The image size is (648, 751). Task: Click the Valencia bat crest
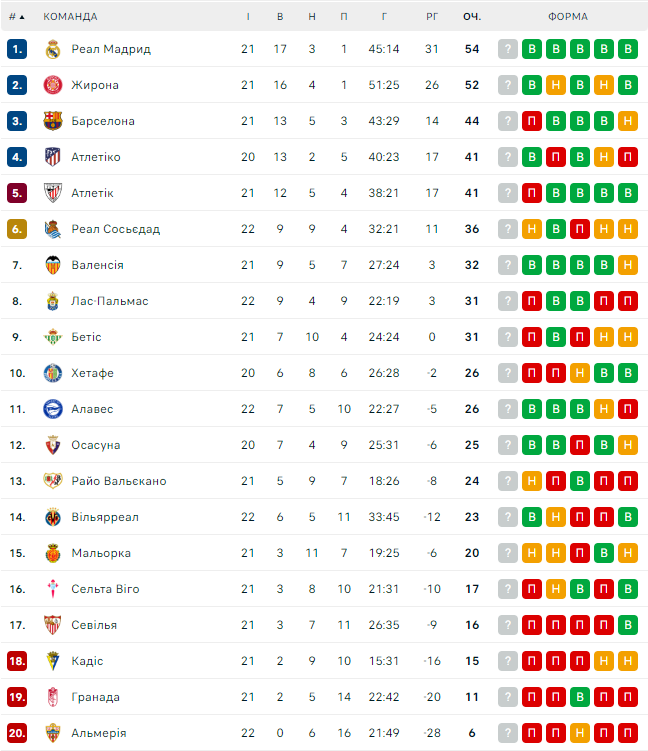53,265
